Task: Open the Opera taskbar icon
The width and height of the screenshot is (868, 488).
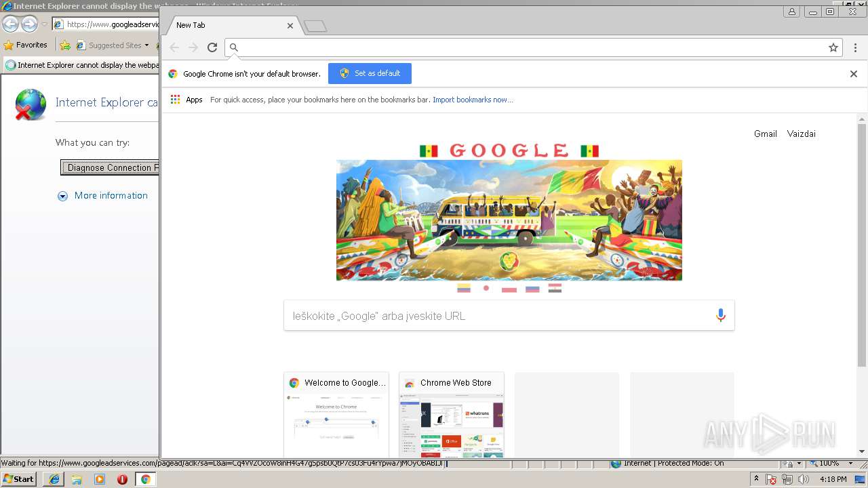Action: pyautogui.click(x=123, y=479)
